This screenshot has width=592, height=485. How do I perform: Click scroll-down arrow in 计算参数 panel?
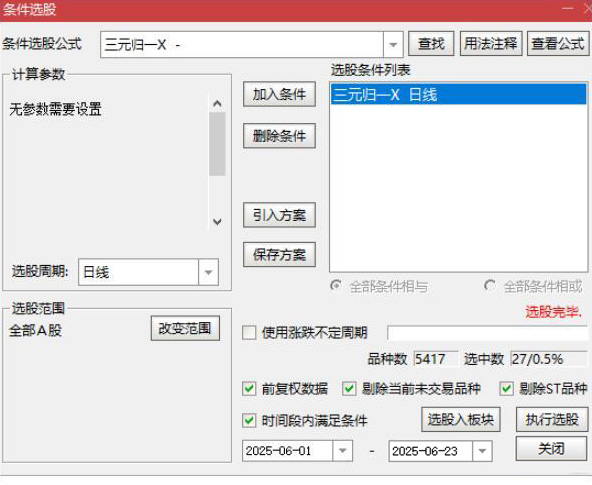[x=217, y=222]
